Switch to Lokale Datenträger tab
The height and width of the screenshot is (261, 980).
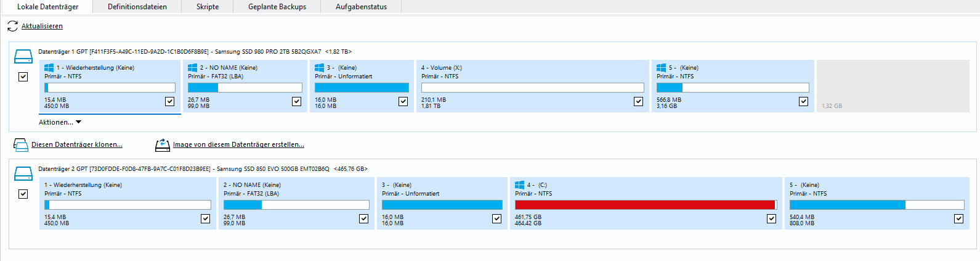47,7
